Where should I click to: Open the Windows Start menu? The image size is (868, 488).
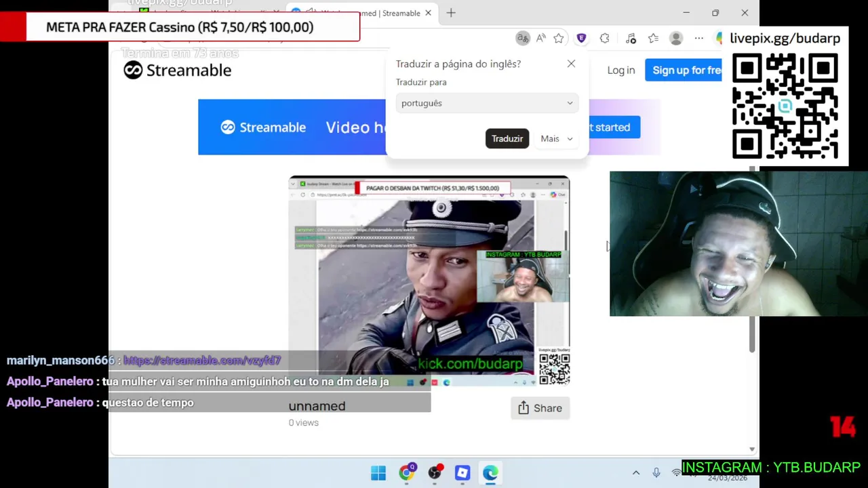(378, 472)
